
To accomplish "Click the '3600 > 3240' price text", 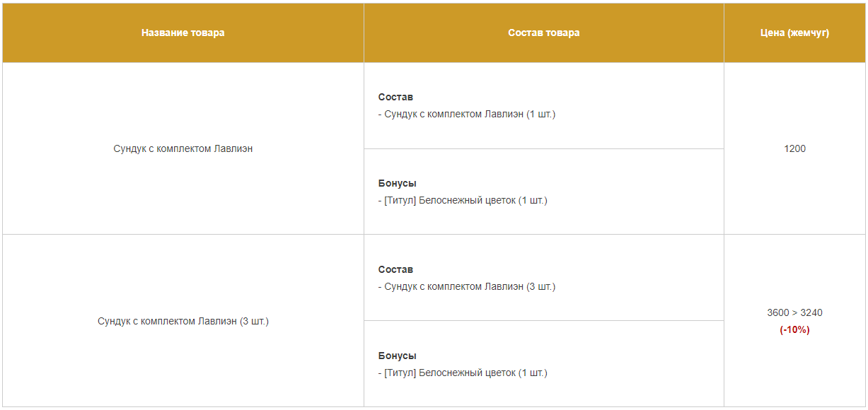I will tap(794, 312).
